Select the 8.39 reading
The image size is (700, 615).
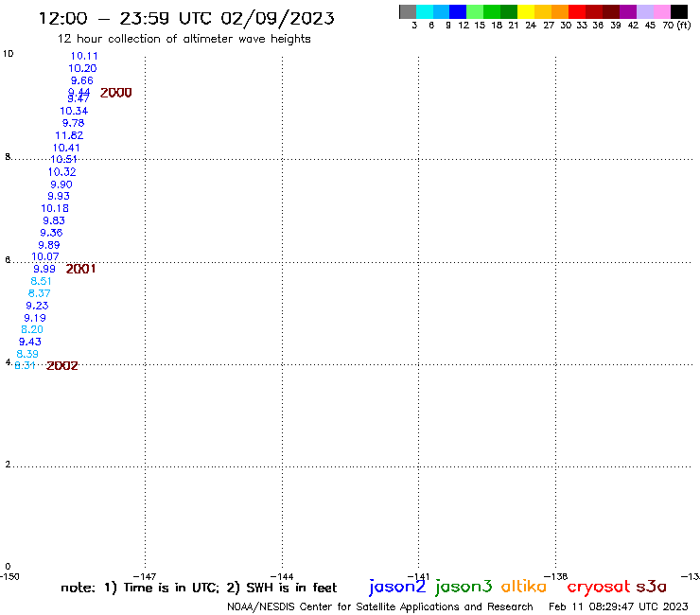(27, 354)
